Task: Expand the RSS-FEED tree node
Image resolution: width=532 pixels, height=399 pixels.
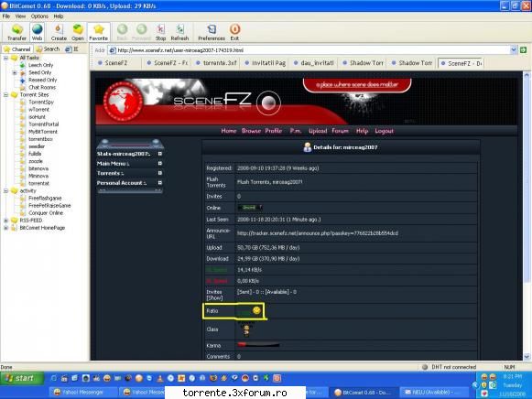Action: point(5,221)
